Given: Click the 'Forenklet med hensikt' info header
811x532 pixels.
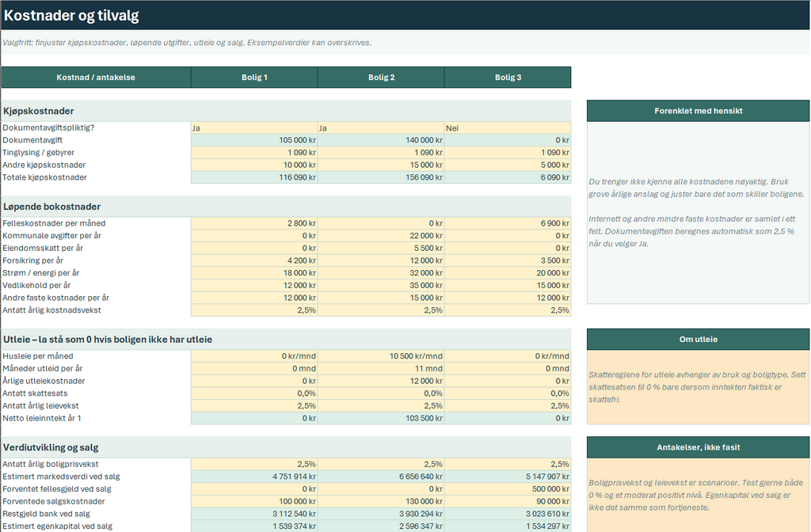Looking at the screenshot, I should point(699,111).
